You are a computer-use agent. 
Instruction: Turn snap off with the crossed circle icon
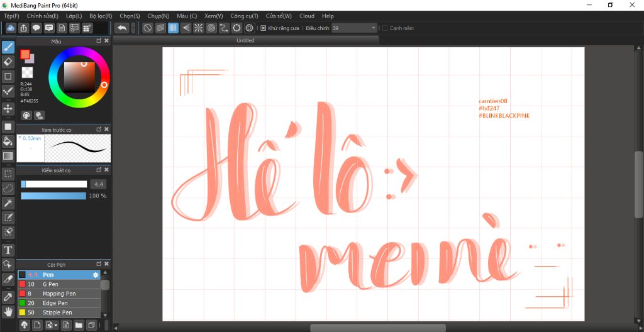pos(147,28)
